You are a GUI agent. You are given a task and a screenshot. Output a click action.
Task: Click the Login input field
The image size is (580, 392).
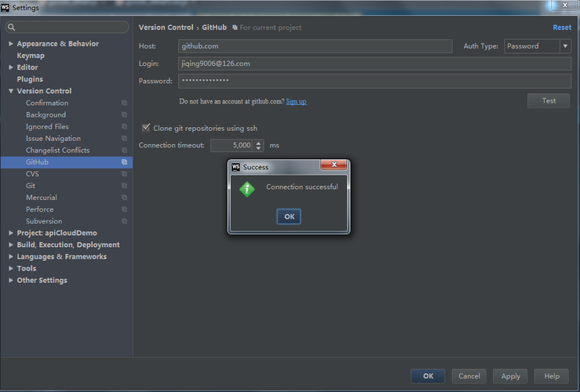[x=374, y=64]
